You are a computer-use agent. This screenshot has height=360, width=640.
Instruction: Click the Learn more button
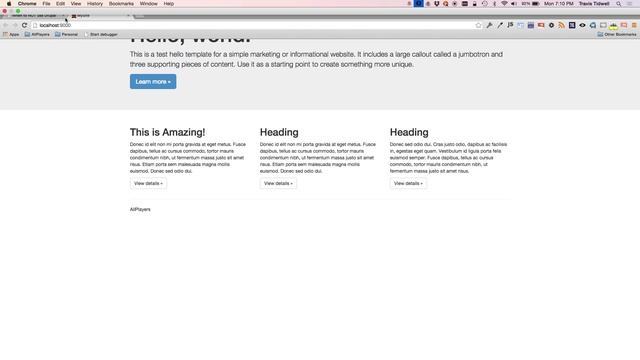pyautogui.click(x=153, y=82)
